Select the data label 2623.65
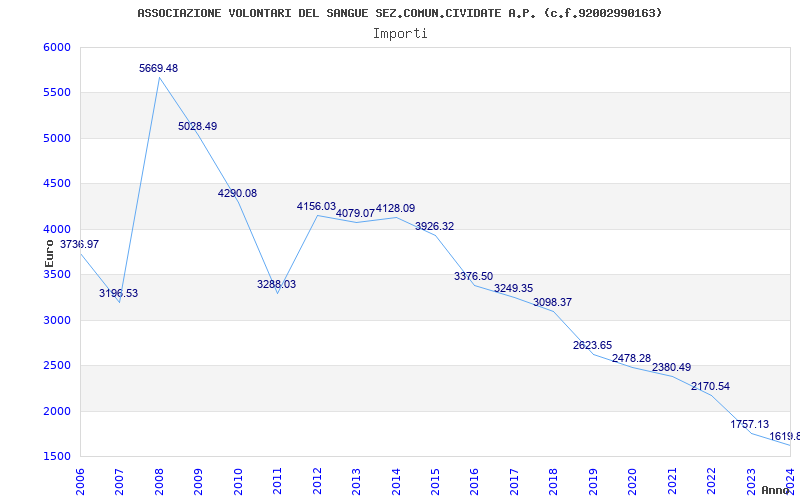The image size is (800, 500). pyautogui.click(x=592, y=345)
